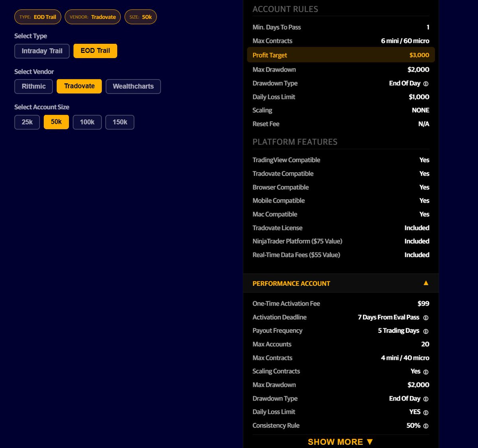Click the ACCOUNT RULES heading
Image resolution: width=478 pixels, height=448 pixels.
(285, 9)
